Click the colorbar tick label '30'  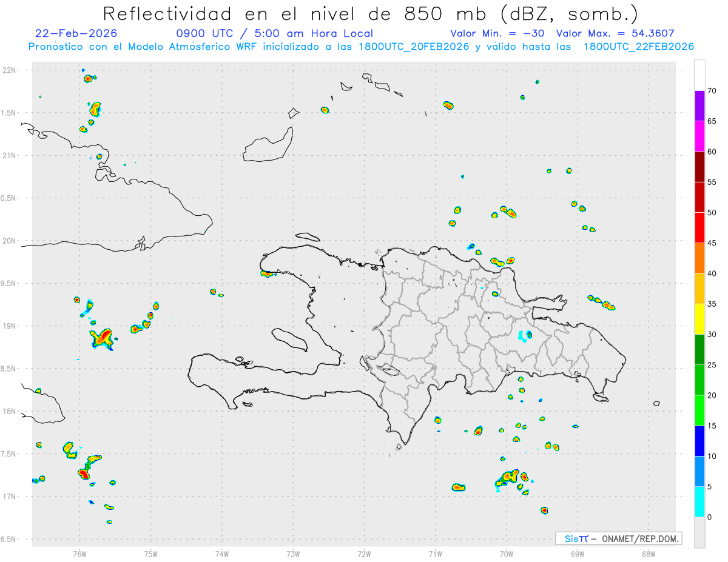coord(712,335)
